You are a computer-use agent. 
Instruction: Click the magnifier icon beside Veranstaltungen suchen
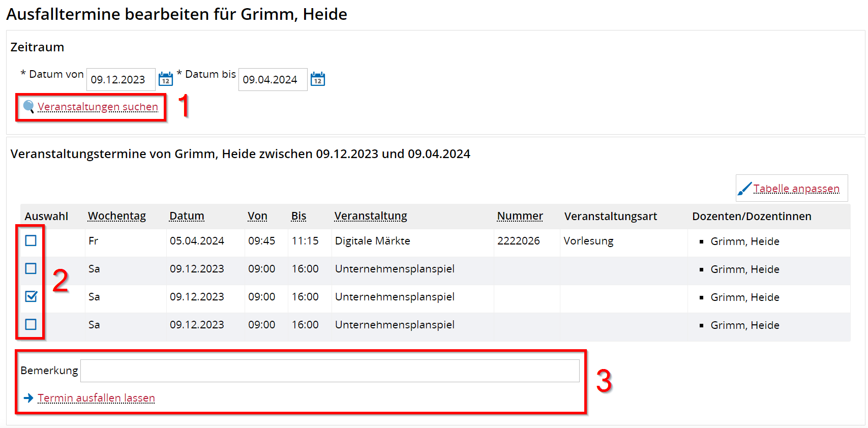(29, 107)
